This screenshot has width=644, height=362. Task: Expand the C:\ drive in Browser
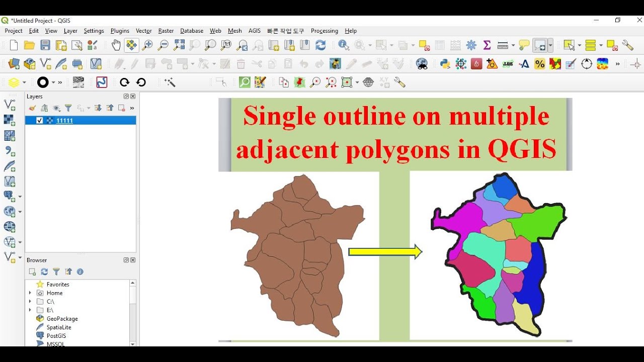coord(30,302)
